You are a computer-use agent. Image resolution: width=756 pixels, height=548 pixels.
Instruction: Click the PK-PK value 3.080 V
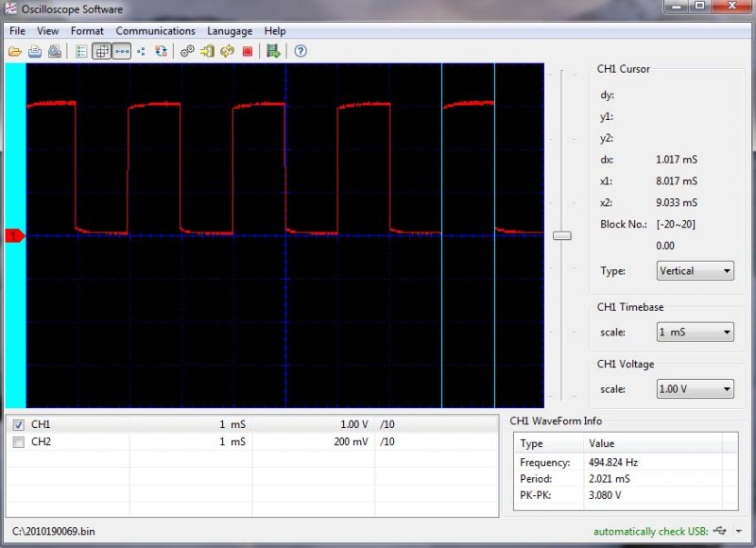[605, 495]
